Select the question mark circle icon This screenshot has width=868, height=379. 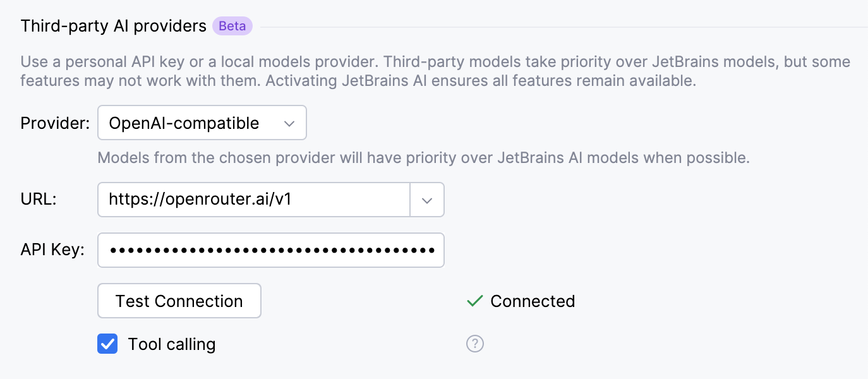coord(474,344)
